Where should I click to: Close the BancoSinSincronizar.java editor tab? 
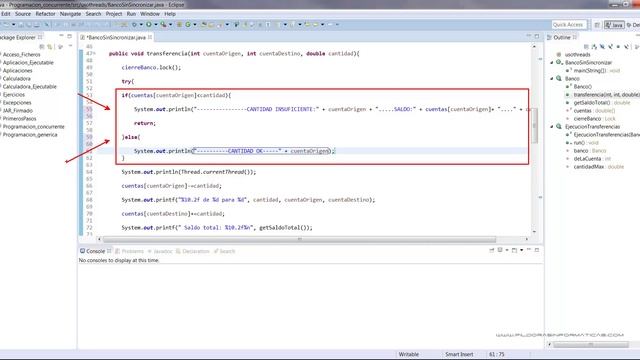coord(150,37)
